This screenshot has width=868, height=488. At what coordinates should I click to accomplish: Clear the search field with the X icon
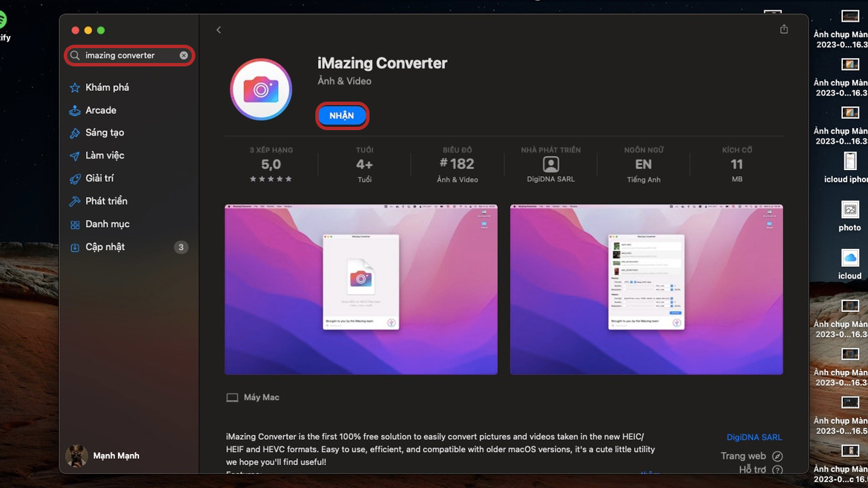(x=184, y=56)
